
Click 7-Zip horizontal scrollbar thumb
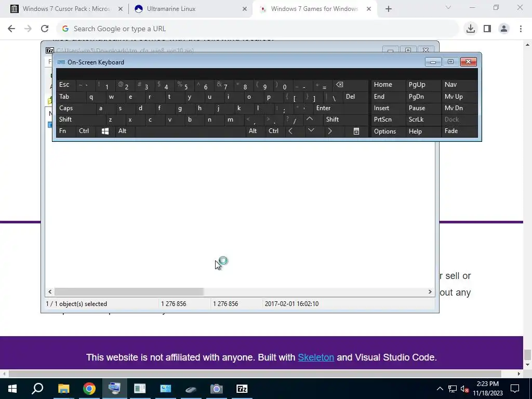point(129,292)
